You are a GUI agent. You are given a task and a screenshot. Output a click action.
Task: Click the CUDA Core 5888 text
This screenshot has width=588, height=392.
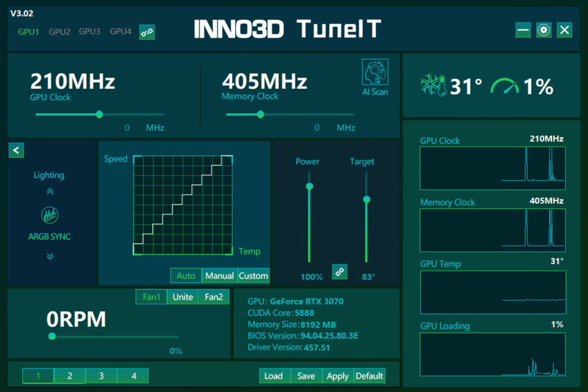280,313
